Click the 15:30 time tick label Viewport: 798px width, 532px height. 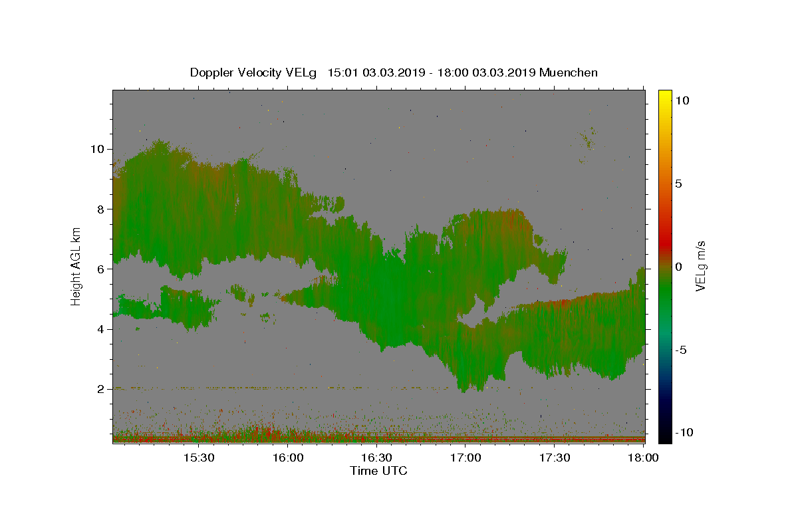[198, 458]
